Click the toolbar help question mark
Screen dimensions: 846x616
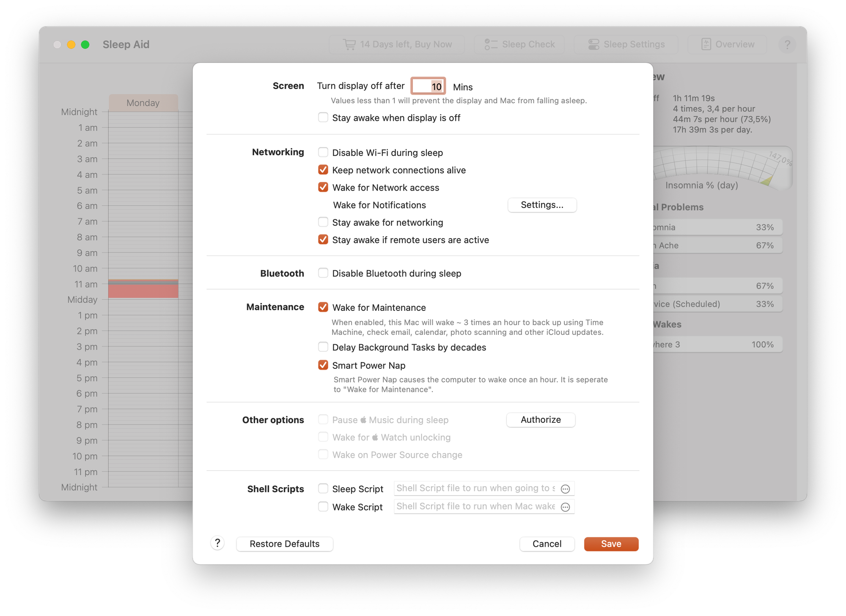(x=787, y=44)
